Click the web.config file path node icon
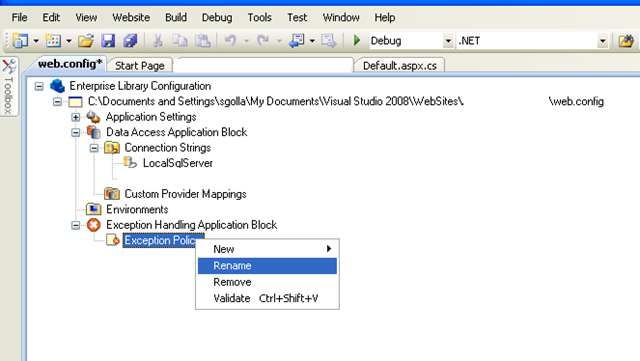Image resolution: width=640 pixels, height=361 pixels. click(75, 102)
